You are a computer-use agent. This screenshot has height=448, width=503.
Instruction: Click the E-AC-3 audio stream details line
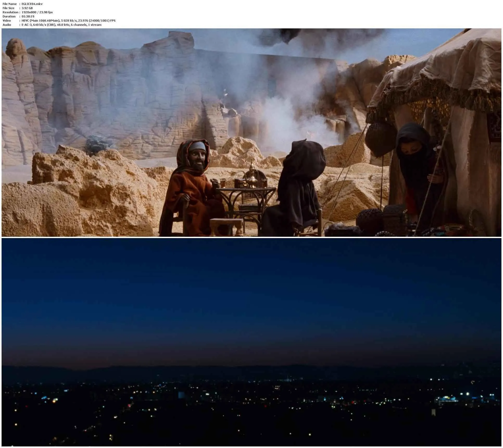point(61,25)
